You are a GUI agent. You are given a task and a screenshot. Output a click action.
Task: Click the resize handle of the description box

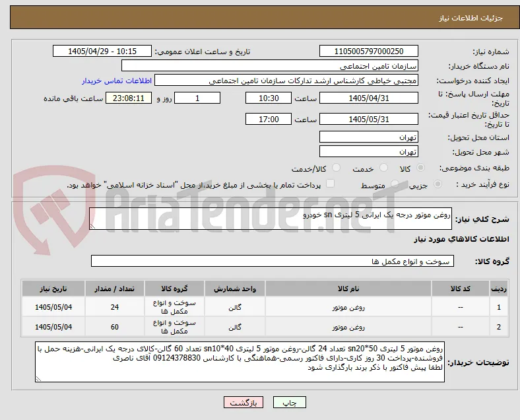click(92, 227)
